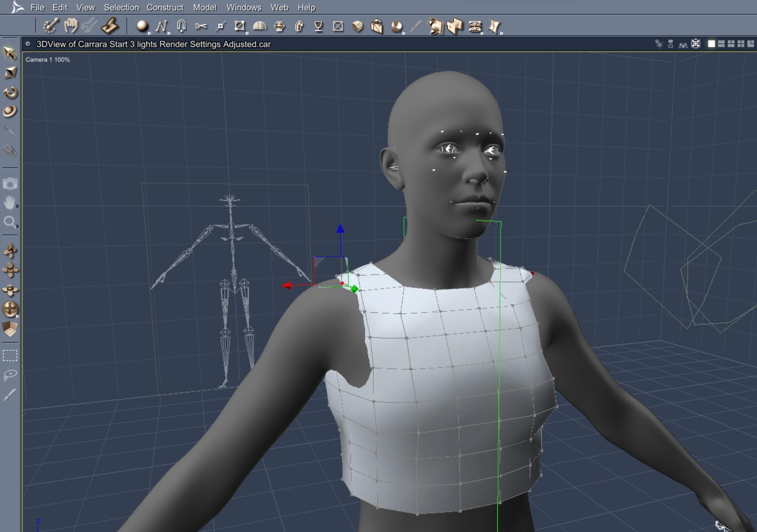This screenshot has width=757, height=532.
Task: Select the lasso selection tool
Action: click(x=10, y=375)
